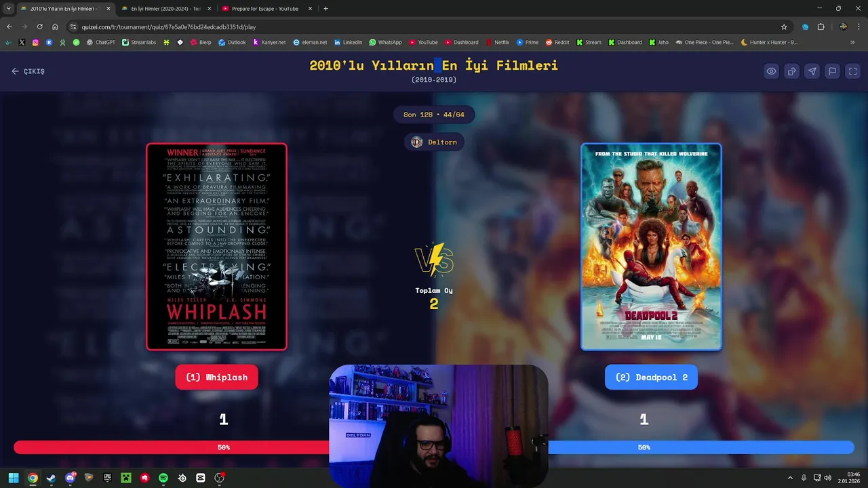Open the Instagram bookmark
The image size is (868, 488).
35,42
